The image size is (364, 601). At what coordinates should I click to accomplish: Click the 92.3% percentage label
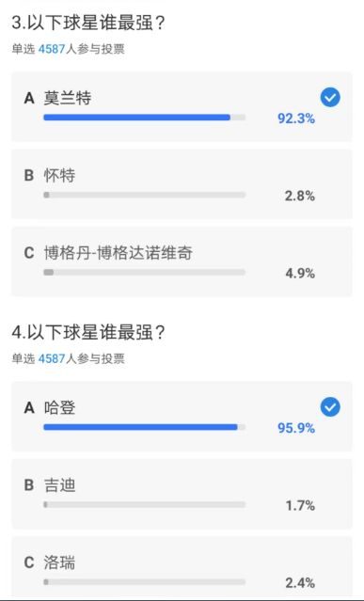(x=296, y=119)
